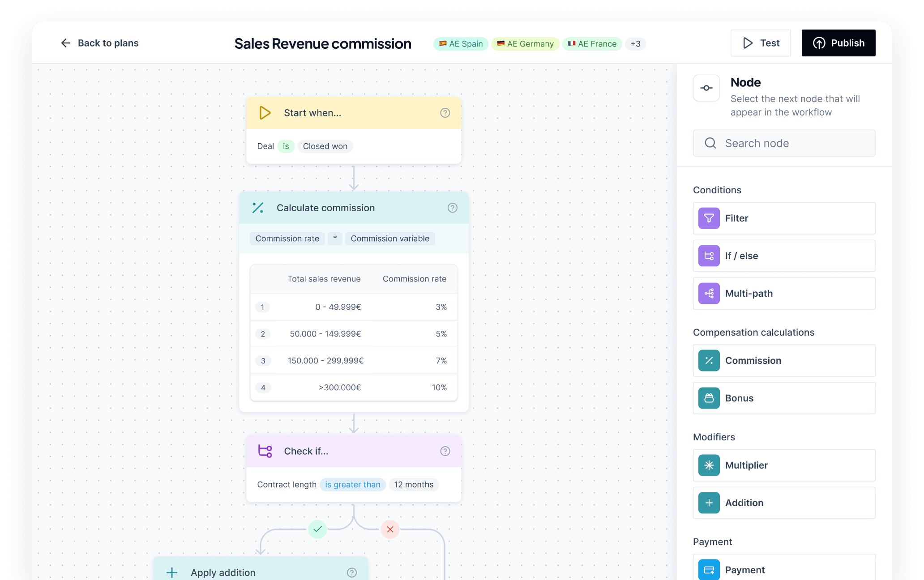Expand the +3 more teams badge
The height and width of the screenshot is (580, 924).
click(635, 44)
